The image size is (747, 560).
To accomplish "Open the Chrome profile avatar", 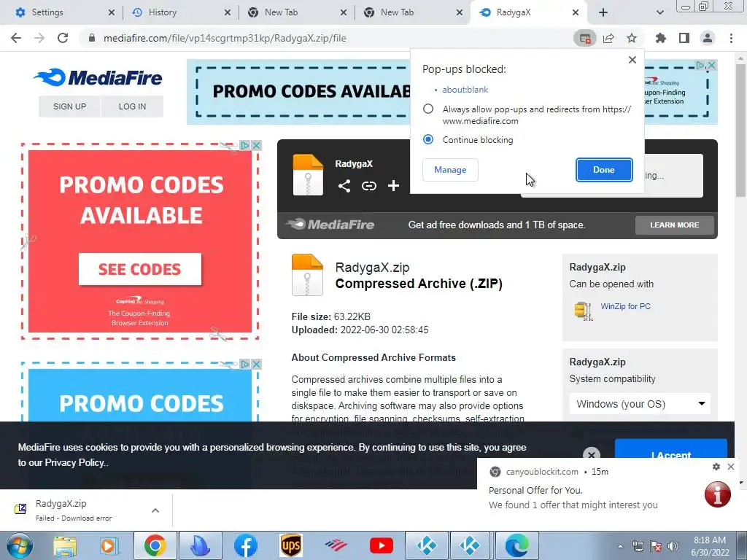I will tap(708, 38).
